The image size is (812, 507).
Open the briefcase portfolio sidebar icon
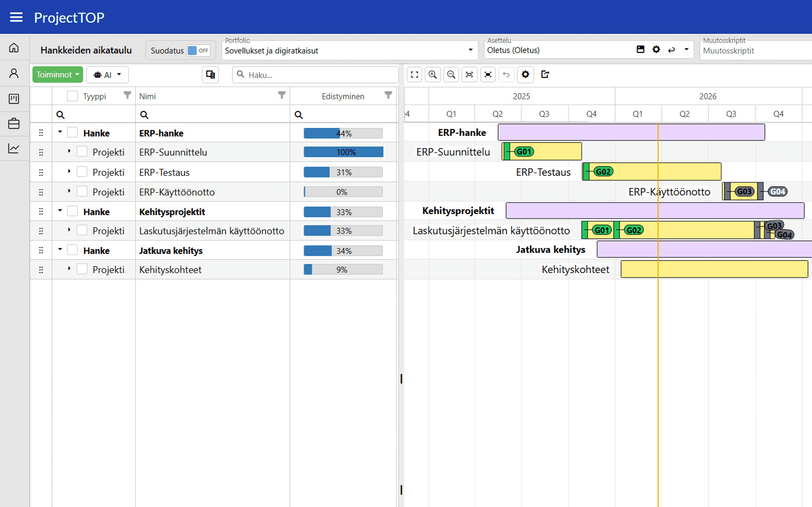[14, 123]
